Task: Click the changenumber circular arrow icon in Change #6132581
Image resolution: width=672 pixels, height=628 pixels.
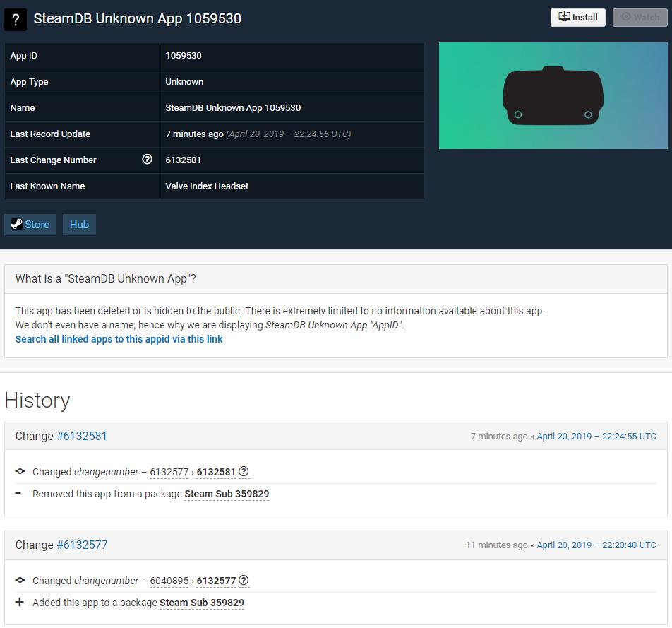Action: click(19, 472)
